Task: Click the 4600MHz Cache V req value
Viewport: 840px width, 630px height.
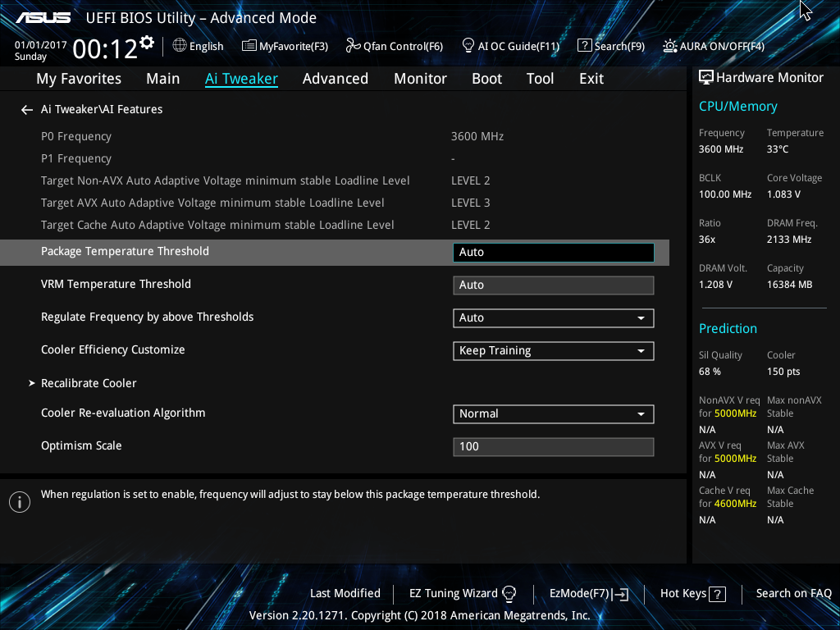Action: [x=735, y=504]
